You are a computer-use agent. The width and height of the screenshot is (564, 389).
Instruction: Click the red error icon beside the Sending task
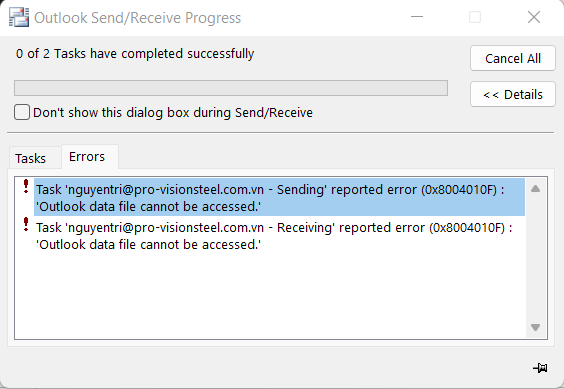click(x=26, y=186)
